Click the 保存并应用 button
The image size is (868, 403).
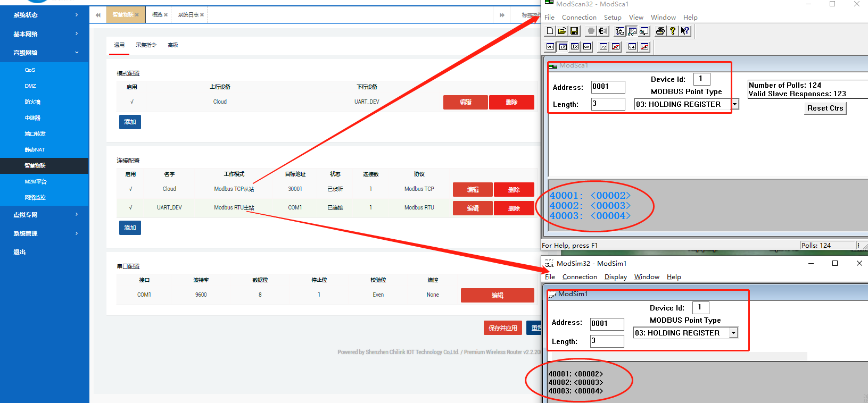pyautogui.click(x=502, y=328)
